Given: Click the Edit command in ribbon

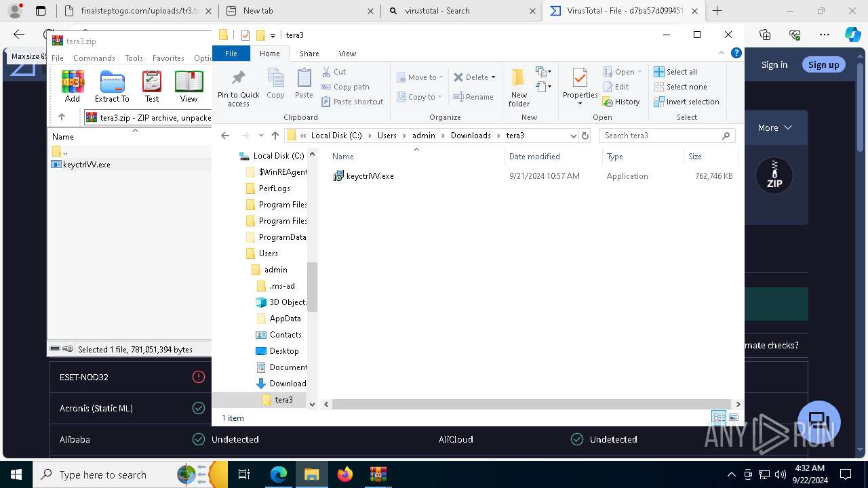Looking at the screenshot, I should (x=616, y=87).
